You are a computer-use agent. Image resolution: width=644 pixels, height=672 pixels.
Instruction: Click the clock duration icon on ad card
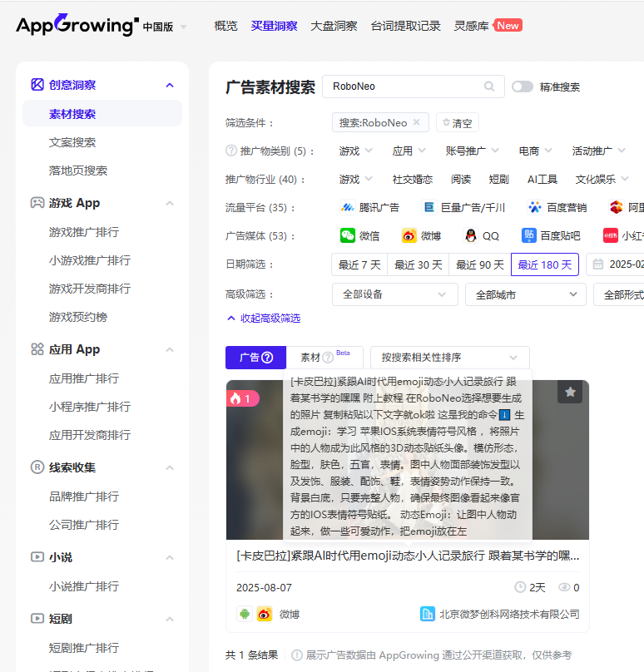click(x=520, y=587)
